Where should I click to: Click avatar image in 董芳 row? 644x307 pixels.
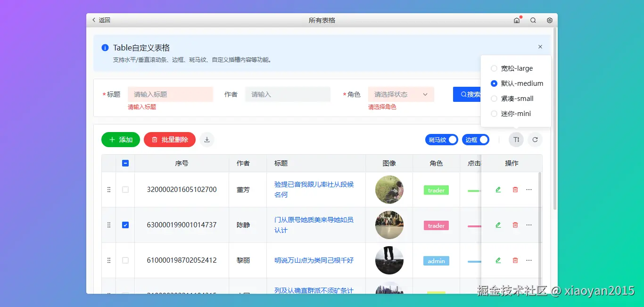(389, 190)
